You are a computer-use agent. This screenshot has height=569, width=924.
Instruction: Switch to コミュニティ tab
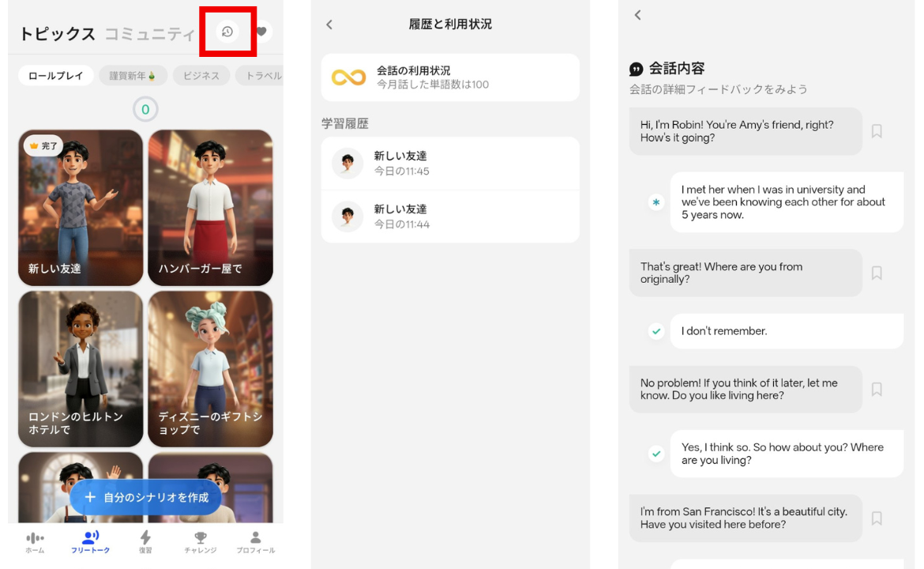[150, 34]
